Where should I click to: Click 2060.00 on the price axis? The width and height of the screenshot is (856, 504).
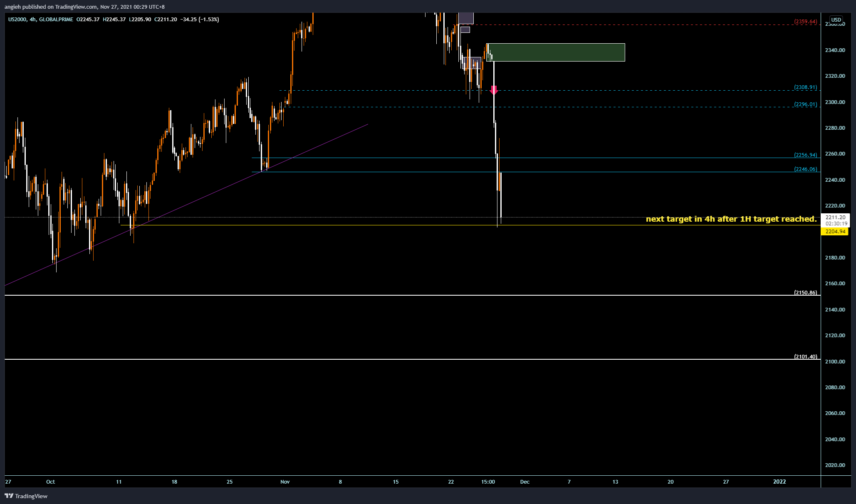pos(835,413)
